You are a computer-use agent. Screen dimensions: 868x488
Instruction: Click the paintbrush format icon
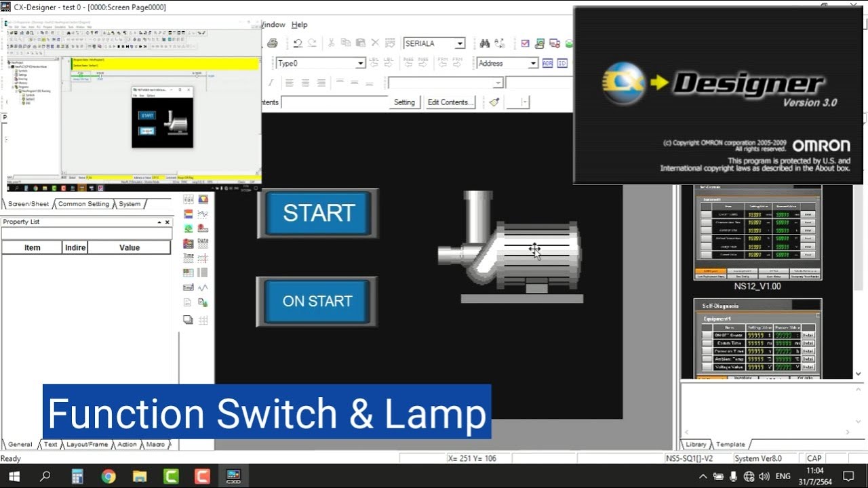(494, 102)
